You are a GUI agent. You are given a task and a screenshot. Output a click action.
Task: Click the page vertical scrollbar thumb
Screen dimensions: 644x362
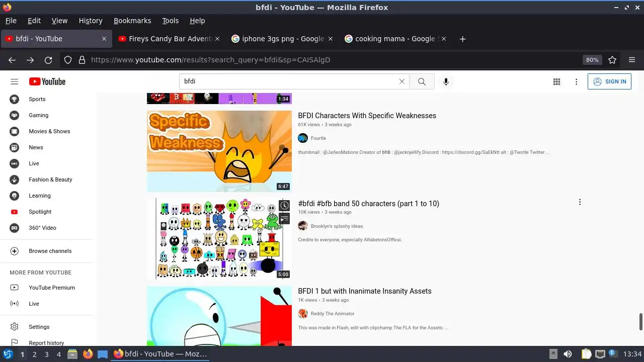coord(640,322)
